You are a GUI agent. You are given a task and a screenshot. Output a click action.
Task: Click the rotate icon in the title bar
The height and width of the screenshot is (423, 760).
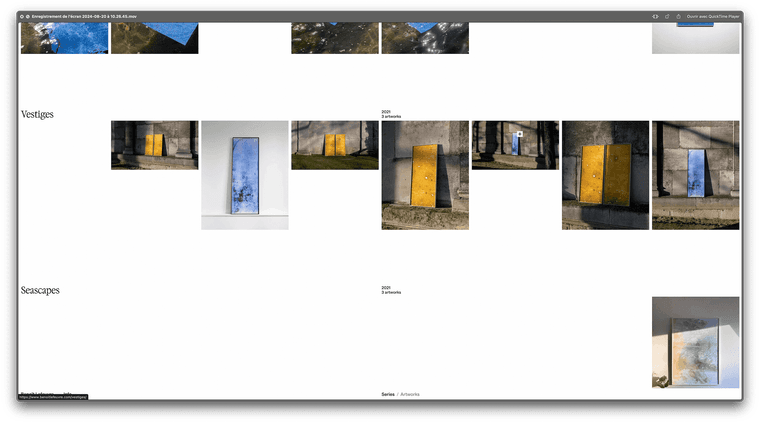tap(667, 17)
